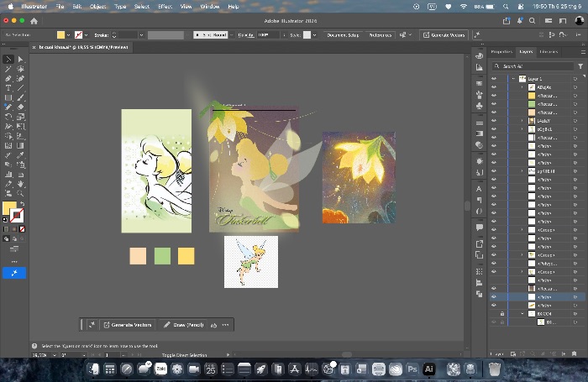This screenshot has height=382, width=588.
Task: Select the Selection tool (black arrow)
Action: pos(8,60)
